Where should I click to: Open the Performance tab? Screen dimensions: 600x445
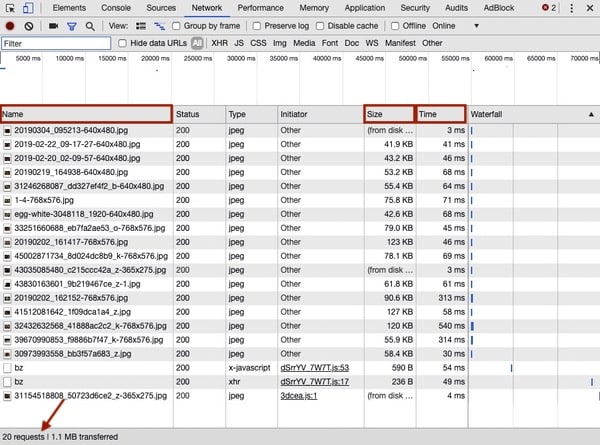(260, 8)
